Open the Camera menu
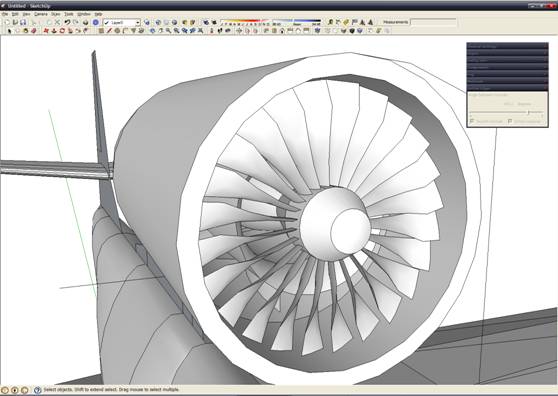Screen dimensions: 558x396 pos(41,14)
